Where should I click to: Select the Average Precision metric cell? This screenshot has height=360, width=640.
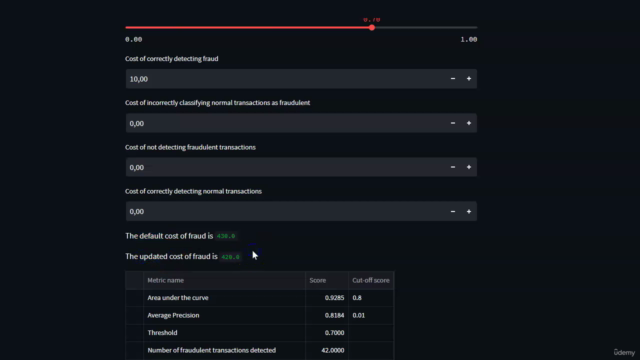coord(224,316)
